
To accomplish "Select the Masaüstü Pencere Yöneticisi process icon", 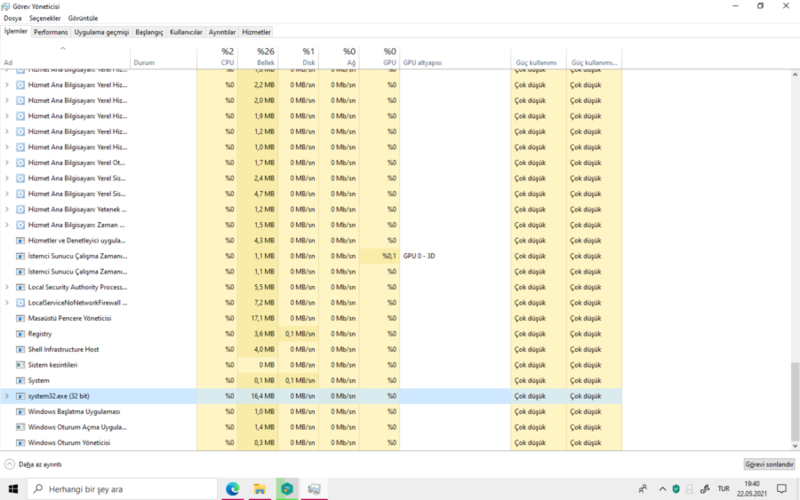I will pyautogui.click(x=21, y=318).
